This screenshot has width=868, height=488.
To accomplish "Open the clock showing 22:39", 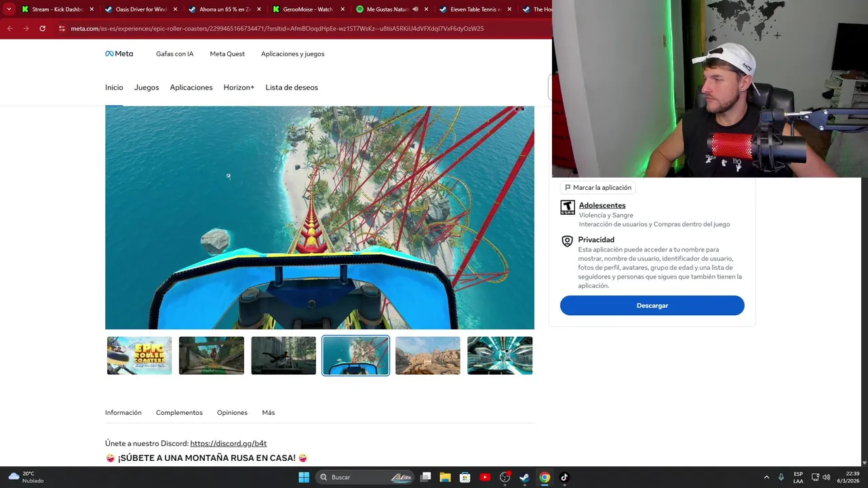I will tap(848, 477).
